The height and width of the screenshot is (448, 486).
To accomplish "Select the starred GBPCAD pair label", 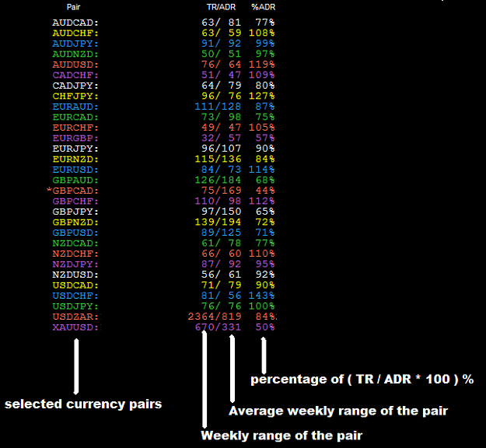I will click(x=73, y=191).
